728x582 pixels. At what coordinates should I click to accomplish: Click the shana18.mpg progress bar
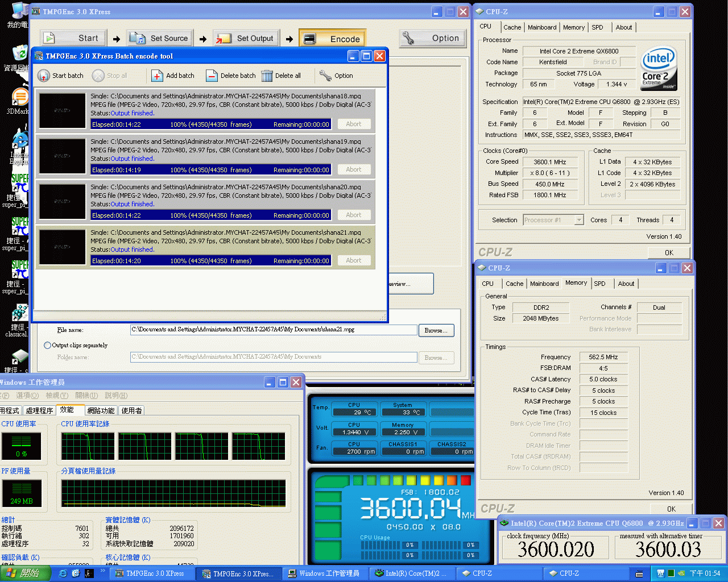pyautogui.click(x=210, y=124)
